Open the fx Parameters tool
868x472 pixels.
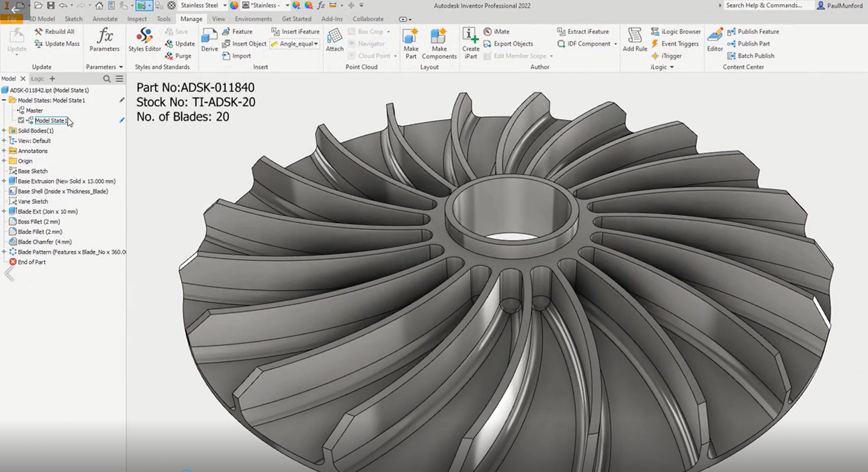pos(105,40)
